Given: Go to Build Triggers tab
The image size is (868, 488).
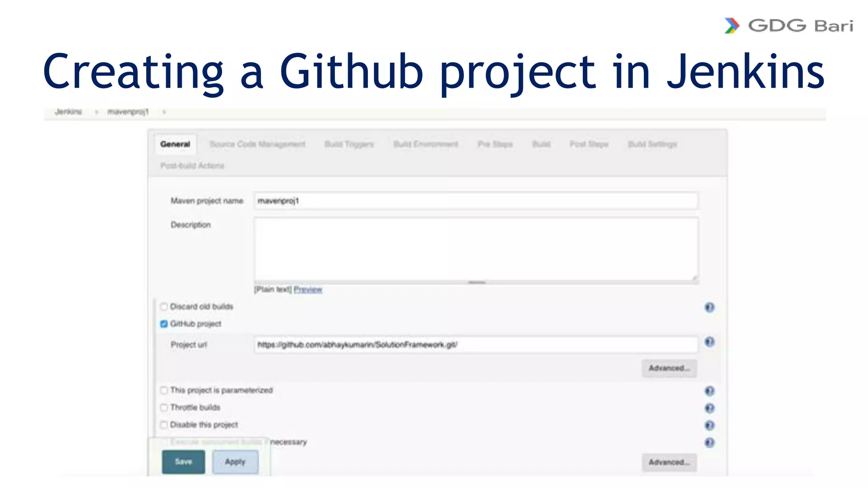Looking at the screenshot, I should [349, 144].
